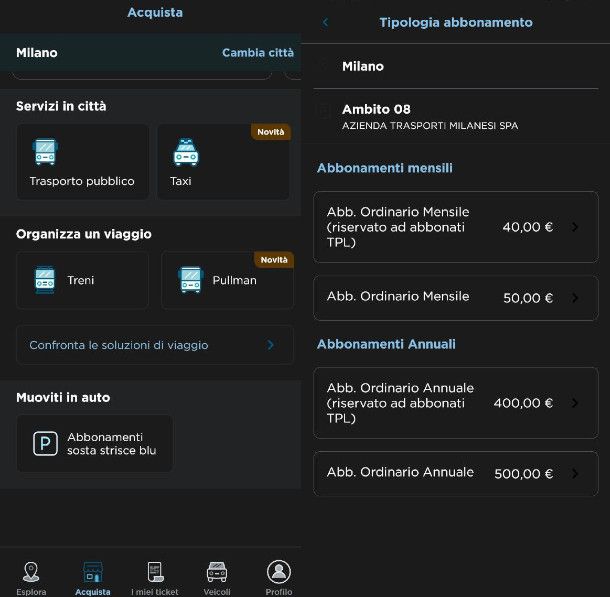The width and height of the screenshot is (610, 597).
Task: Select Ambito 08 Azienda Trasporti Milanesi row
Action: [455, 116]
